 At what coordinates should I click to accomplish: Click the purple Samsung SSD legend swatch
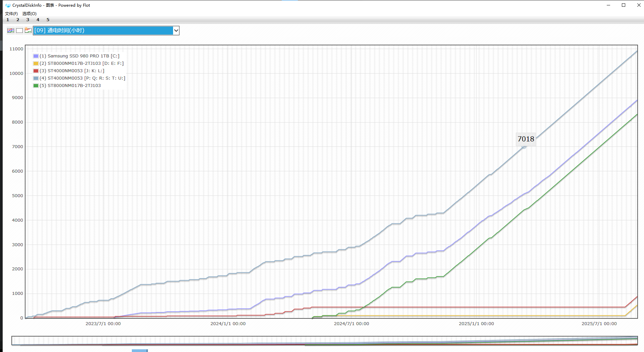(x=36, y=56)
